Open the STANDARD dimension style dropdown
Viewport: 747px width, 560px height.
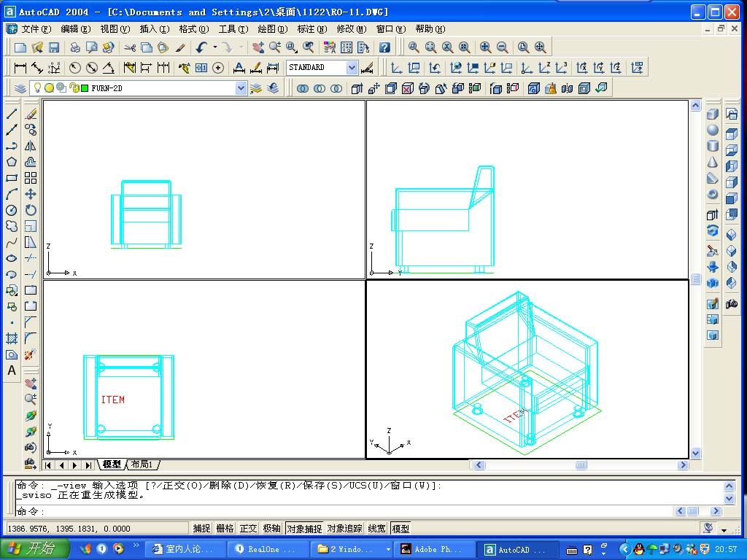[x=352, y=68]
